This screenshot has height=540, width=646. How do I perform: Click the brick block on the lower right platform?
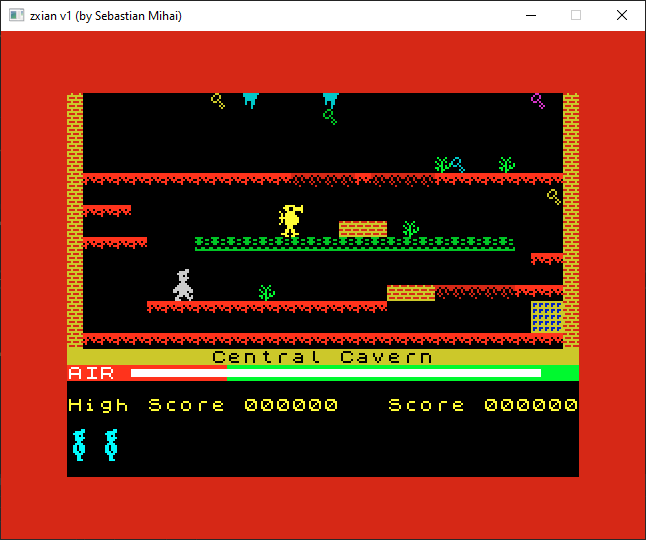pos(411,293)
